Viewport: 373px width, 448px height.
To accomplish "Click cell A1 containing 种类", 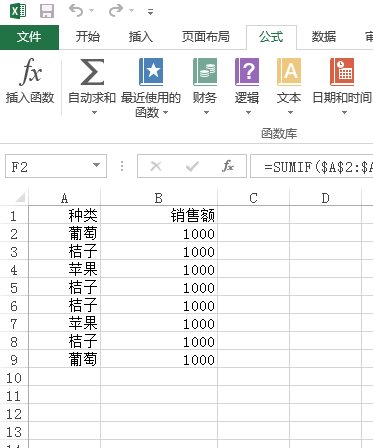I will [65, 215].
